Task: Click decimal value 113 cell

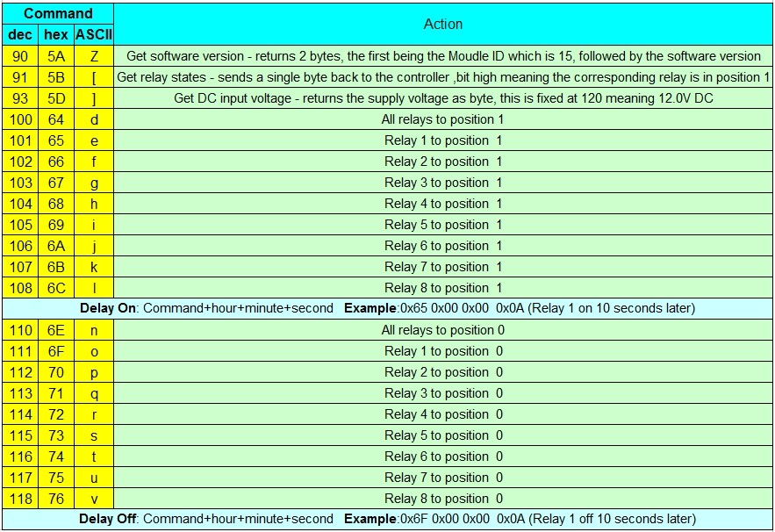Action: point(20,393)
